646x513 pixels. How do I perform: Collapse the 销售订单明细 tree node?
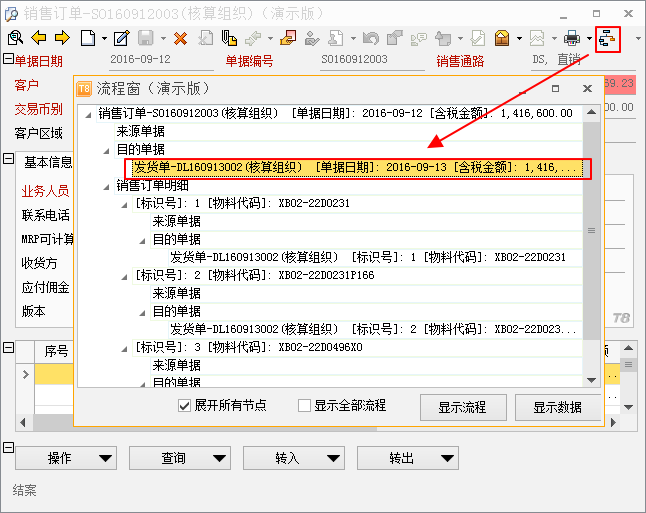pyautogui.click(x=107, y=185)
